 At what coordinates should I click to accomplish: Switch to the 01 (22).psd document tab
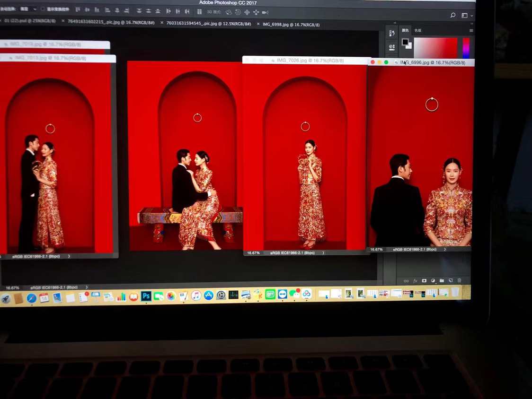click(x=30, y=21)
